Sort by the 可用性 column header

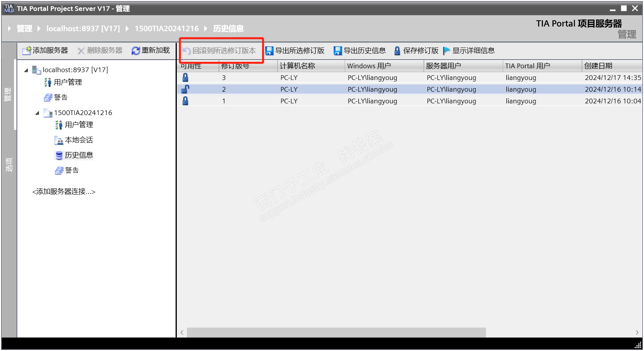[198, 66]
